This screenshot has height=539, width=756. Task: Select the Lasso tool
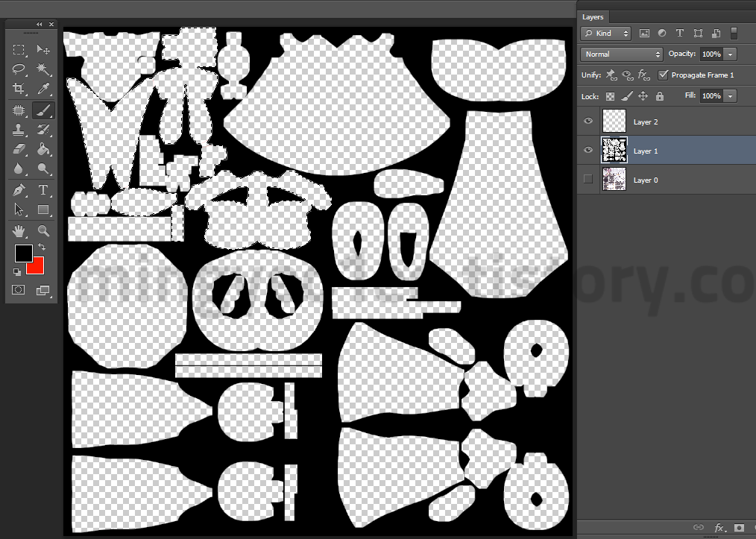point(19,69)
